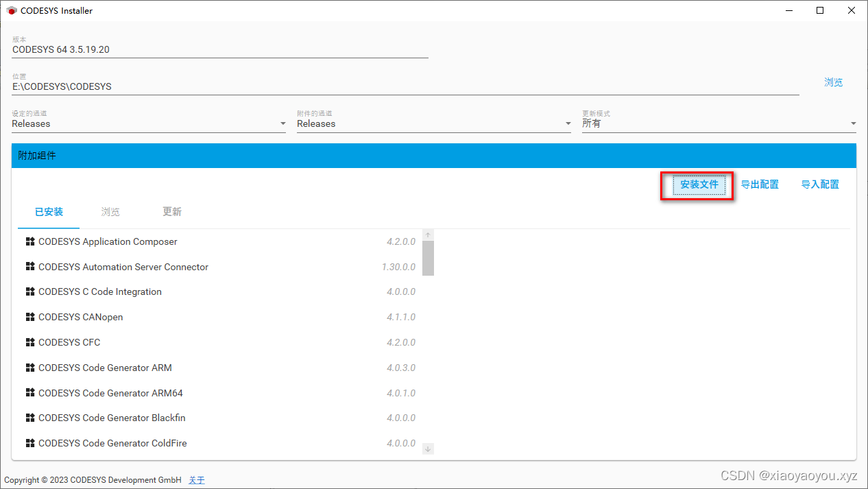The height and width of the screenshot is (489, 868).
Task: Select CODESYS Code Generator ARM64 entry
Action: (220, 393)
